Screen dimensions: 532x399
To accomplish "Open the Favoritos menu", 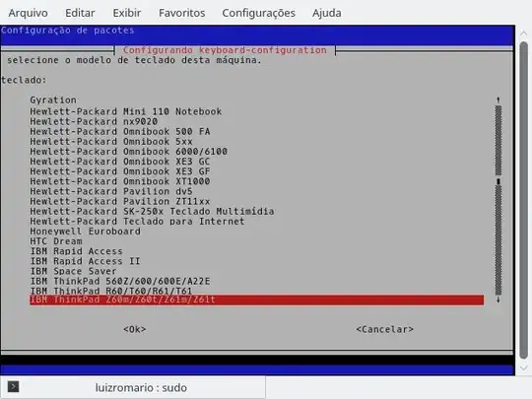I will 182,13.
